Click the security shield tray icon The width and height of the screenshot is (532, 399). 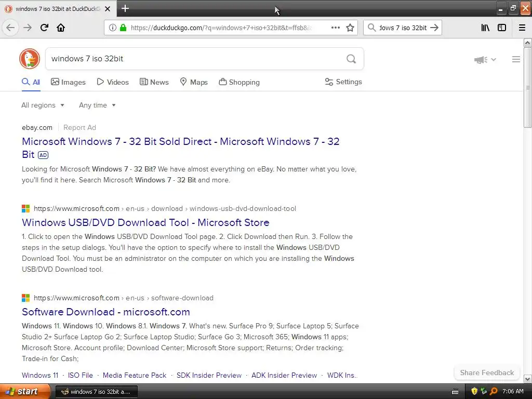[x=474, y=391]
